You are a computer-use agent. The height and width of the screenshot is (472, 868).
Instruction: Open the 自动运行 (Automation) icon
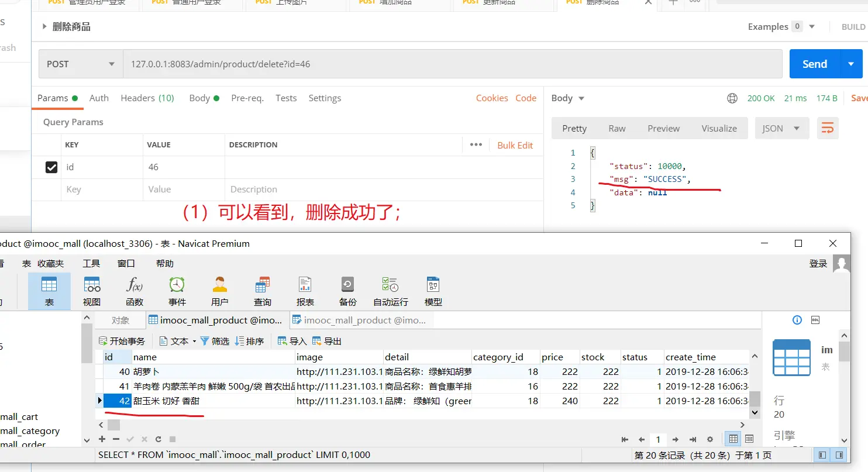coord(390,291)
